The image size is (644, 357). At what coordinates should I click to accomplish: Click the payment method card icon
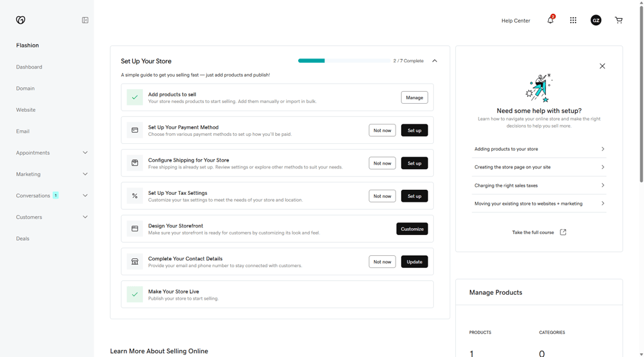[x=135, y=130]
